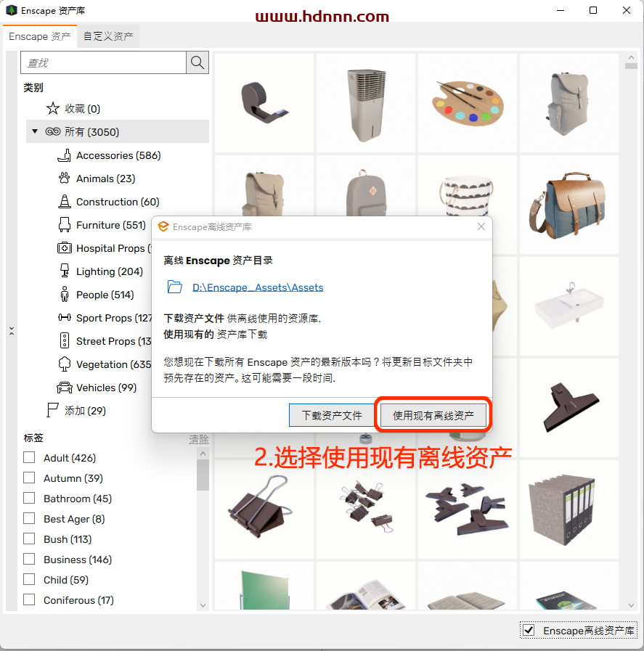The image size is (644, 651).
Task: Check the Adult (426) tag
Action: (29, 457)
